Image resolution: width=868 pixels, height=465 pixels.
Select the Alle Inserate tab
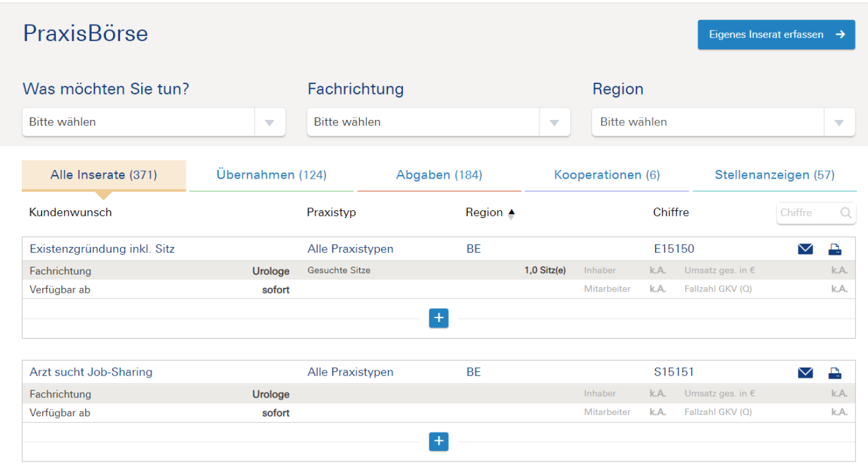click(x=104, y=175)
